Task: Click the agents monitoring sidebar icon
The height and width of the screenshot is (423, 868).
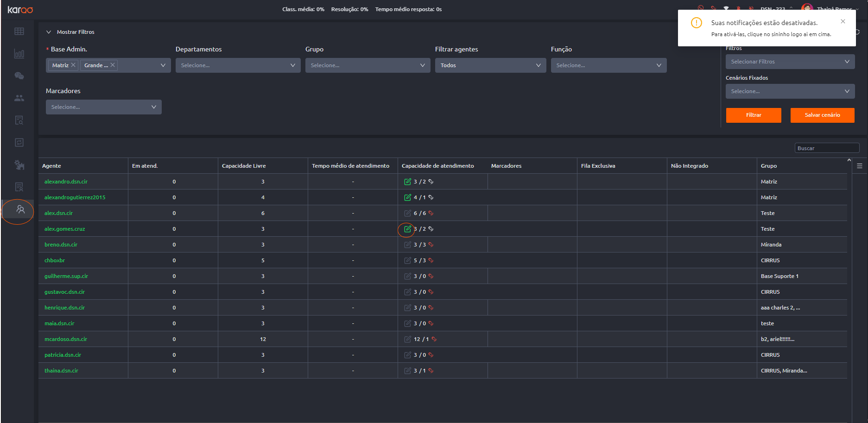Action: pyautogui.click(x=20, y=209)
